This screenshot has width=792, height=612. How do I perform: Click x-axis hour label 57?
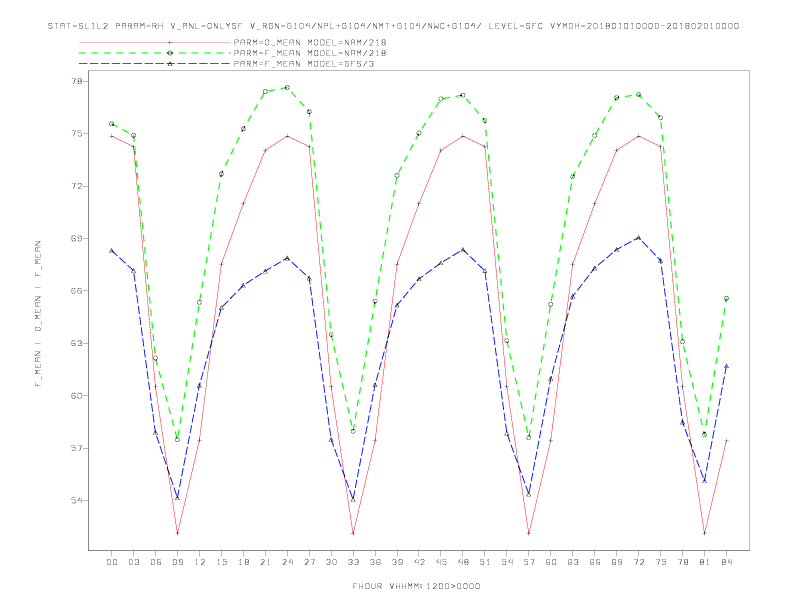[x=529, y=562]
